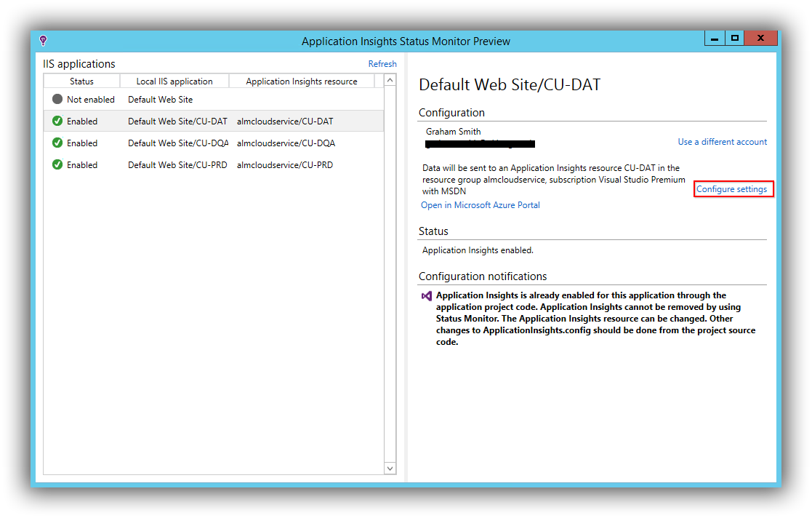The image size is (812, 518).
Task: Click the Local IIS application column header
Action: [x=174, y=81]
